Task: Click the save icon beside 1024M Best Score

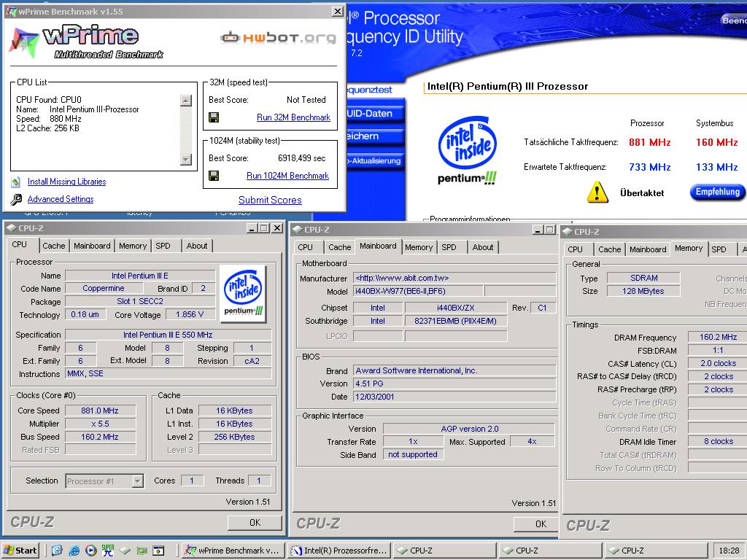Action: (214, 176)
